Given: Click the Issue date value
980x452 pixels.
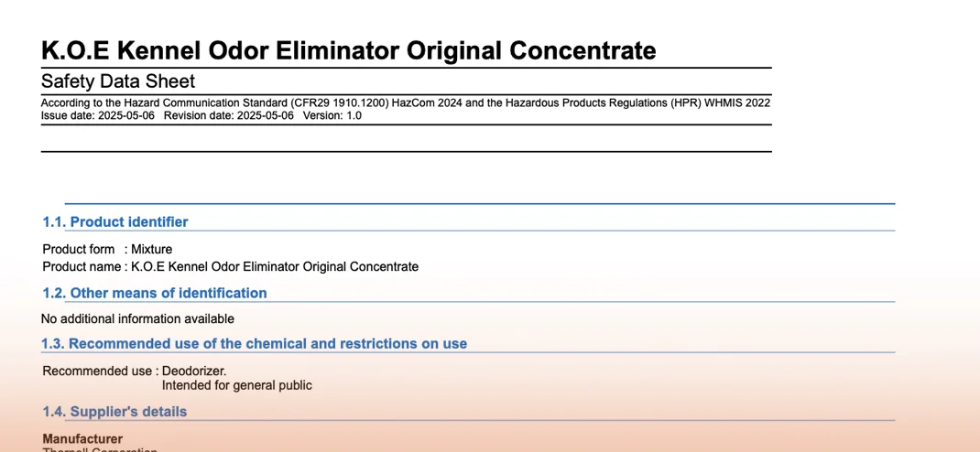Looking at the screenshot, I should pos(126,116).
